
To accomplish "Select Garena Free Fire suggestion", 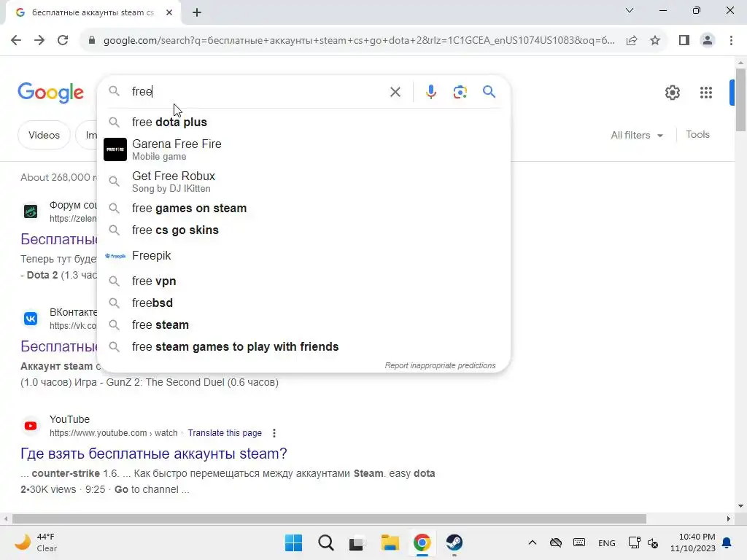I will (303, 149).
